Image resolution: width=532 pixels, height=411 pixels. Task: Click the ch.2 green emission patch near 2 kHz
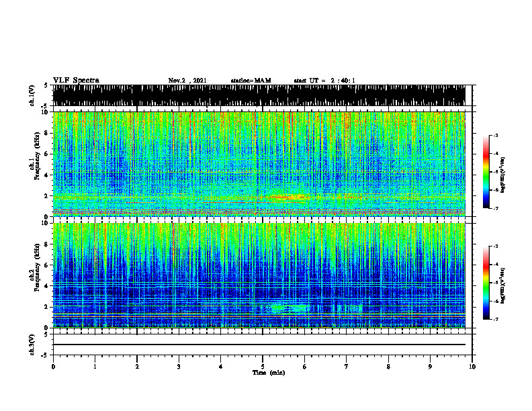(290, 308)
